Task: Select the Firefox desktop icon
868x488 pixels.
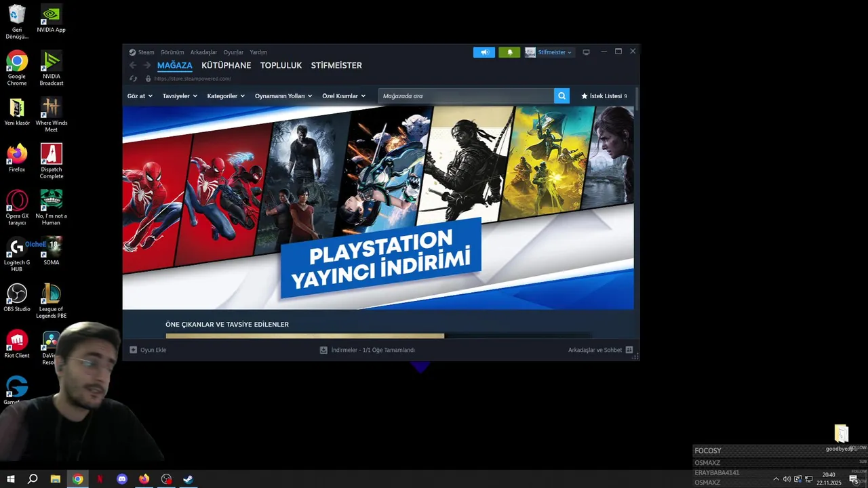Action: tap(17, 158)
